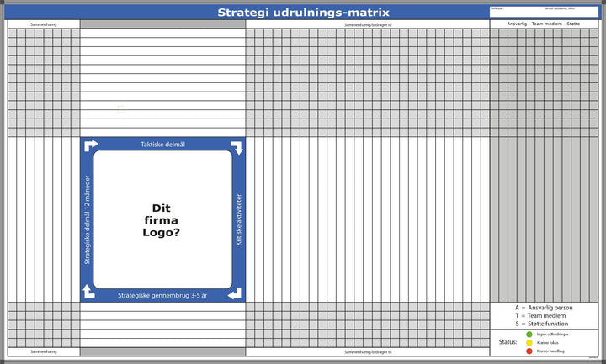Click the "Kræver fokus" status text
Image resolution: width=606 pixels, height=364 pixels.
click(548, 343)
